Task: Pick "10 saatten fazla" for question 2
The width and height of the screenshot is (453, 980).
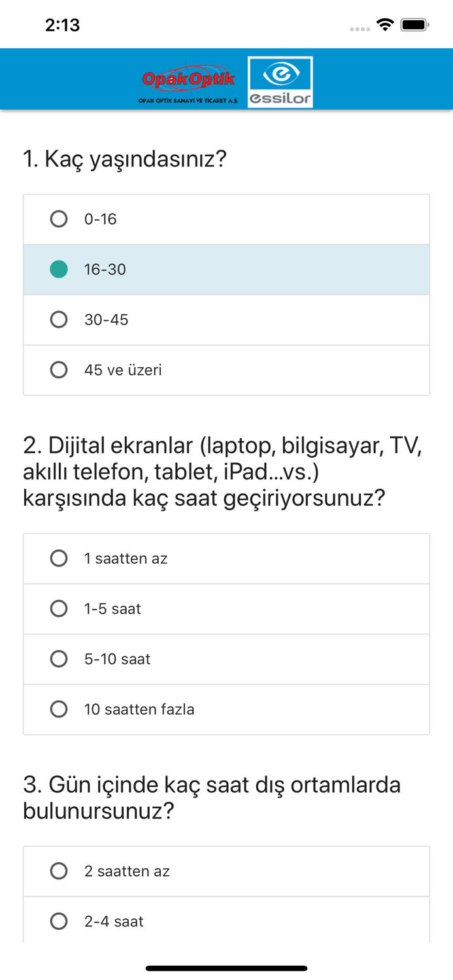Action: [59, 709]
